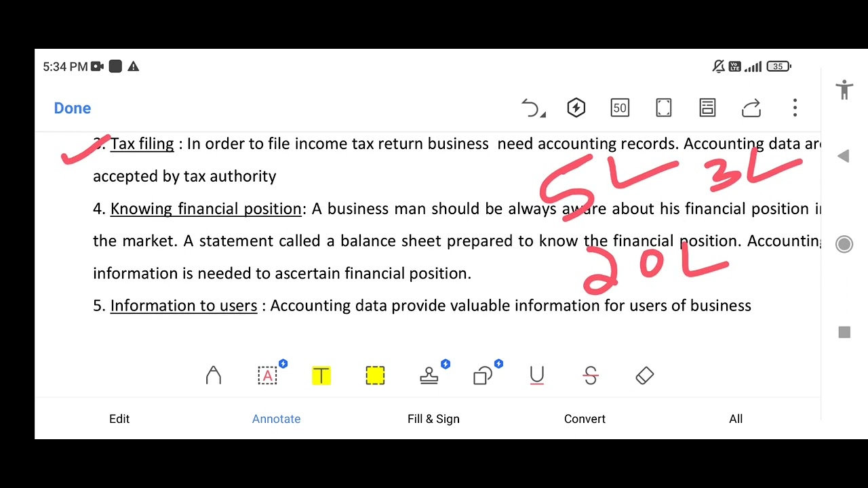868x488 pixels.
Task: Open the page layout view icon
Action: [x=707, y=108]
